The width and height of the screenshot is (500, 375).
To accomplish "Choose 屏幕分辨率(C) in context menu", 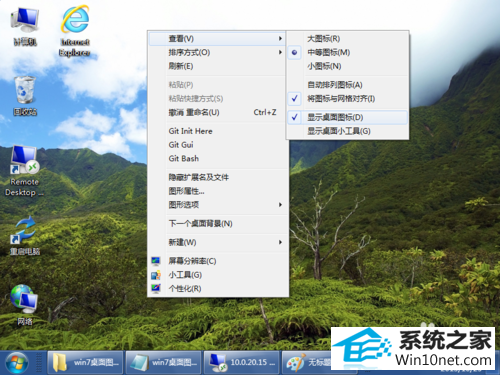I will tap(218, 261).
